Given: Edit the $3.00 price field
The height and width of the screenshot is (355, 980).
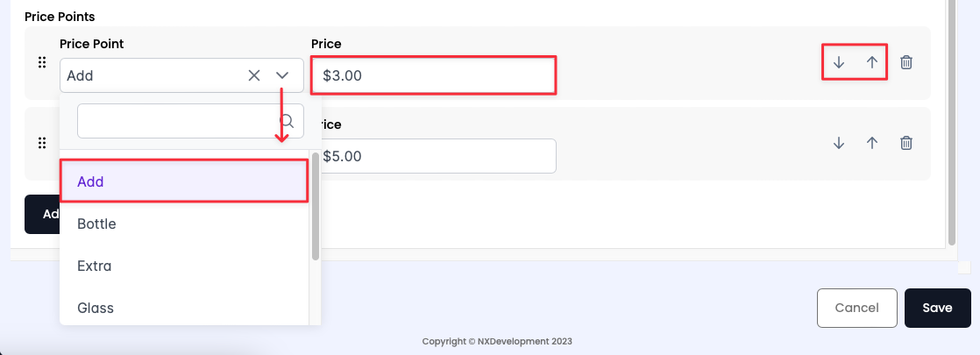Looking at the screenshot, I should click(x=434, y=75).
